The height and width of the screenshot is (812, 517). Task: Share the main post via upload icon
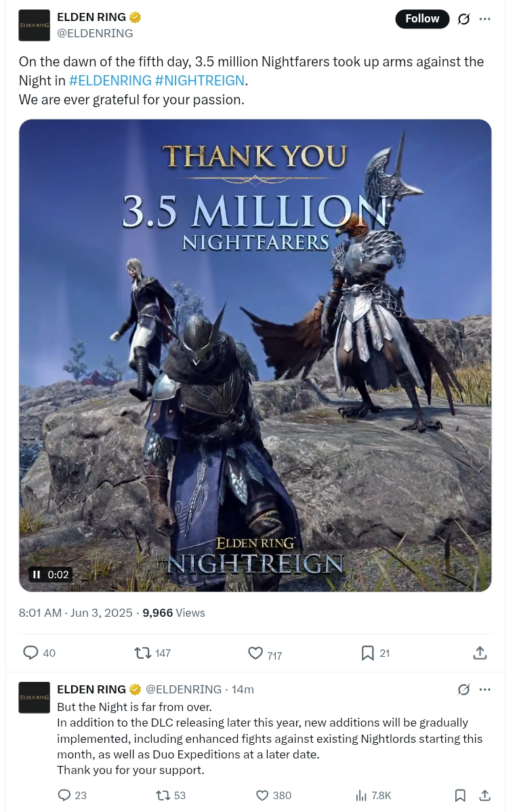click(480, 653)
